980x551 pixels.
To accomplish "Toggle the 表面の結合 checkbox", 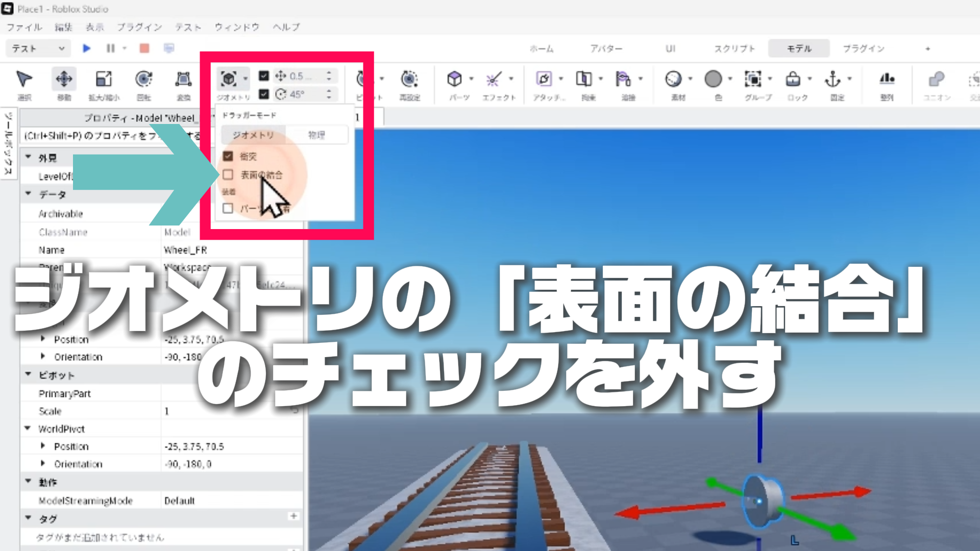I will coord(228,175).
